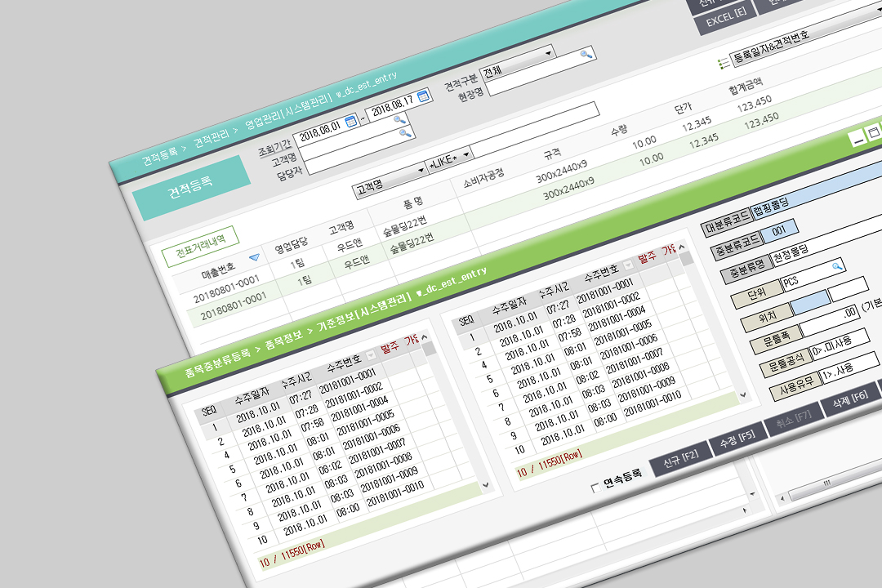
Task: Click 영업관리[시스템관리] in teal breadcrumb
Action: coord(288,111)
